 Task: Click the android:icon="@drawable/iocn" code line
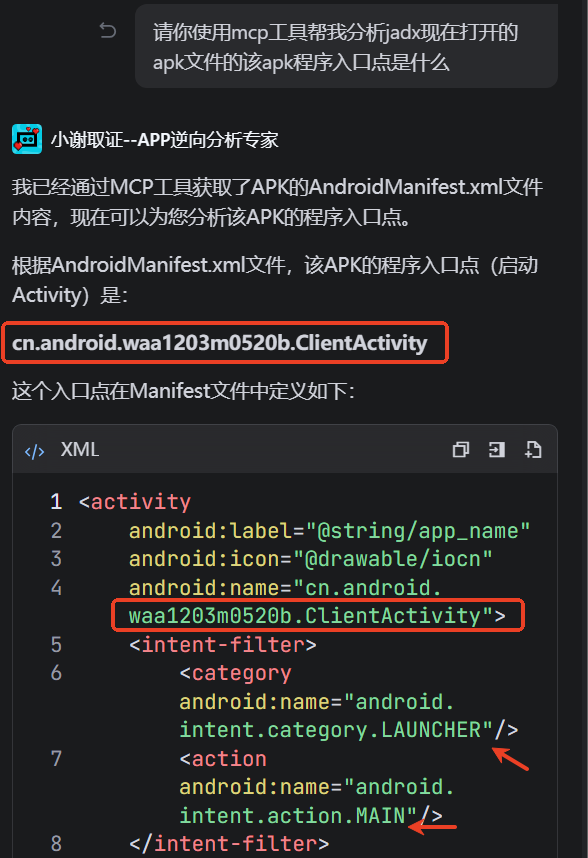point(311,559)
